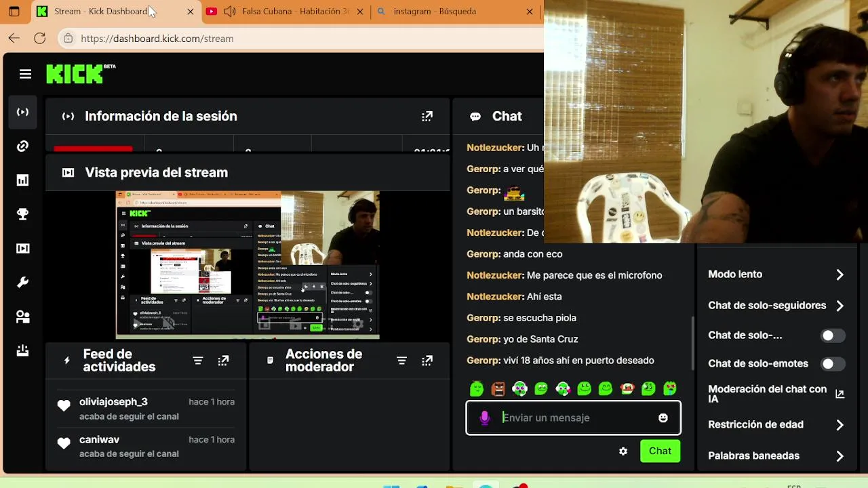Pop out the Feed de actividades panel

[x=223, y=361]
